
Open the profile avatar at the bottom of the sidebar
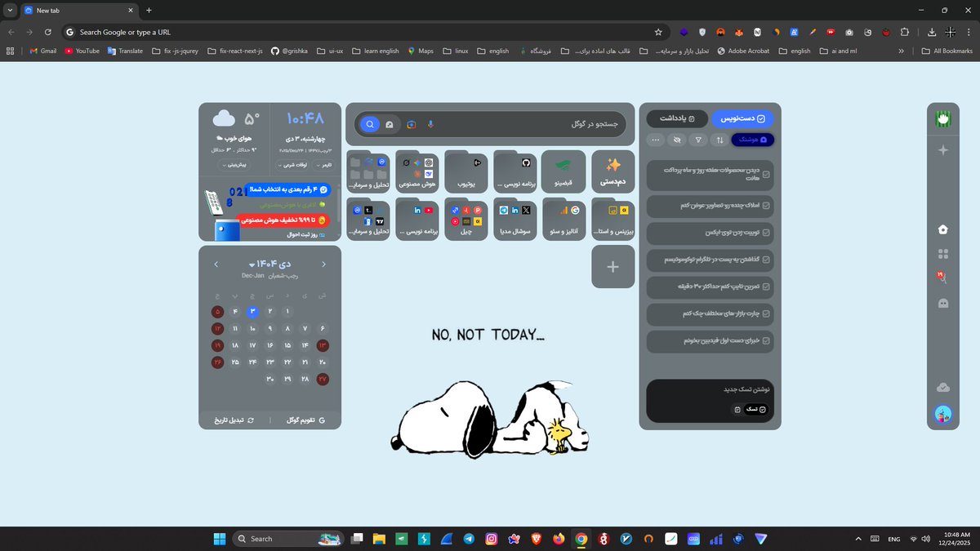[943, 414]
